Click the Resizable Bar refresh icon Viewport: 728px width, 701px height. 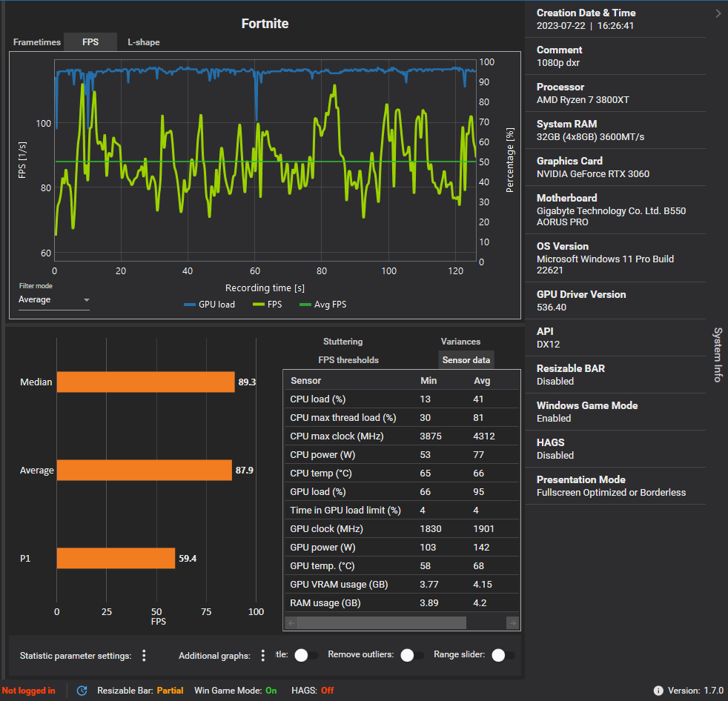point(82,691)
